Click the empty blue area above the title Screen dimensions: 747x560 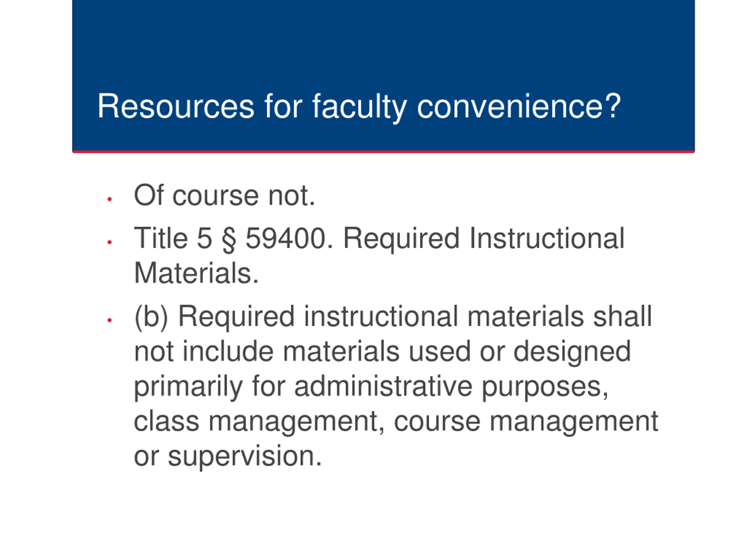(383, 41)
